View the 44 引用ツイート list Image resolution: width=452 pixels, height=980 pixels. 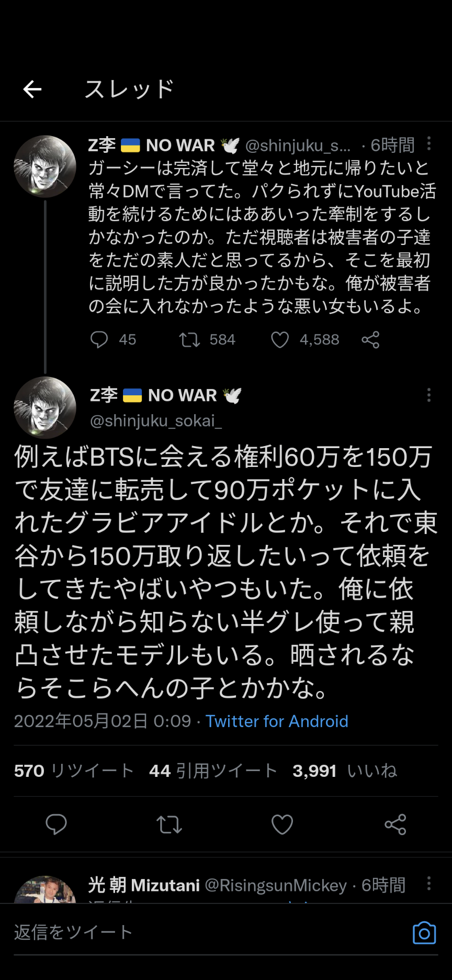coord(213,771)
